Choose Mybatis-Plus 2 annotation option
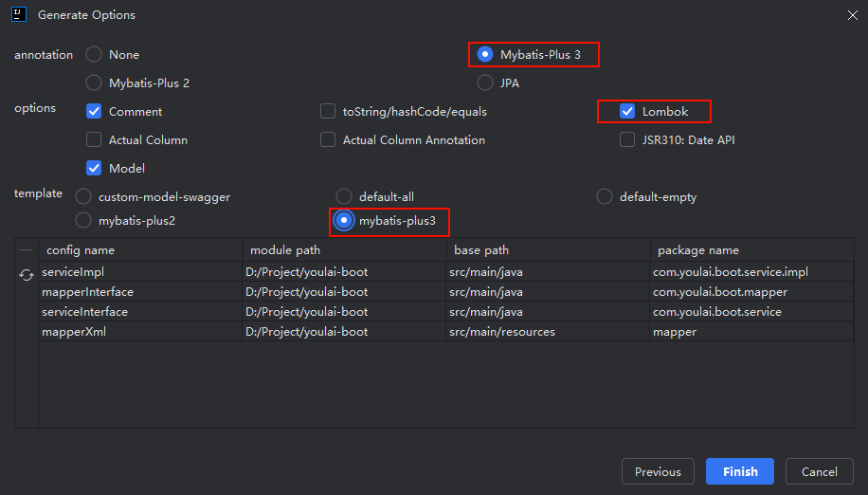 pyautogui.click(x=94, y=83)
